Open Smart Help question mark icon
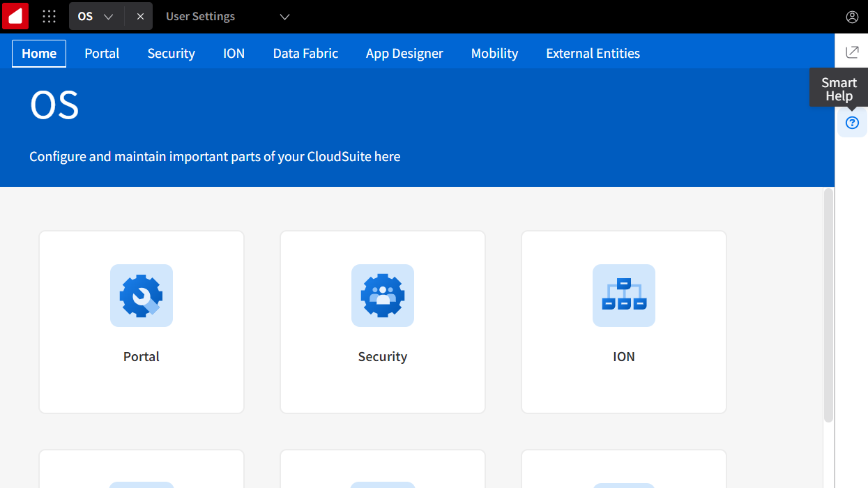The image size is (868, 488). pos(852,123)
